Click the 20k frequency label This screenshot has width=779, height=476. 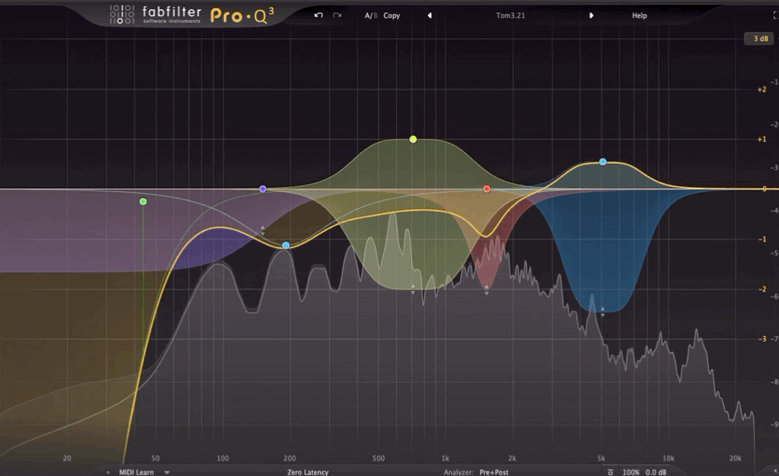pos(735,458)
